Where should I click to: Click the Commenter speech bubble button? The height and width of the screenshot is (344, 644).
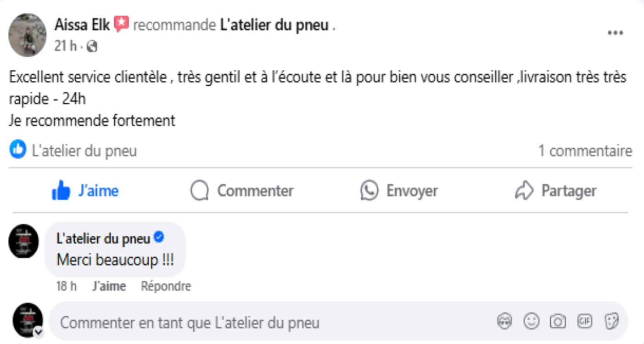(242, 191)
